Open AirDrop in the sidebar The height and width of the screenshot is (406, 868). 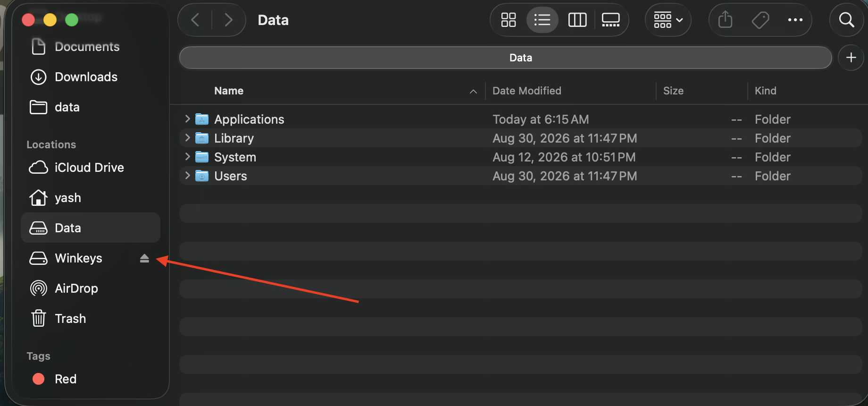click(x=90, y=288)
